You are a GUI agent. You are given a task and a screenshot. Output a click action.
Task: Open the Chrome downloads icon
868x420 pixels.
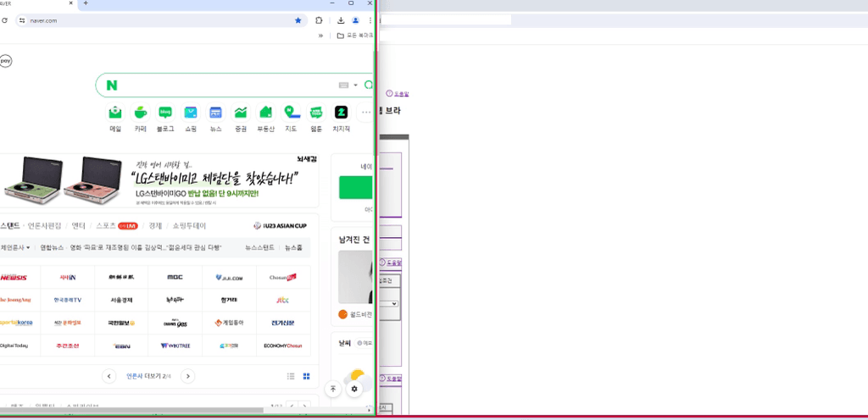[341, 20]
